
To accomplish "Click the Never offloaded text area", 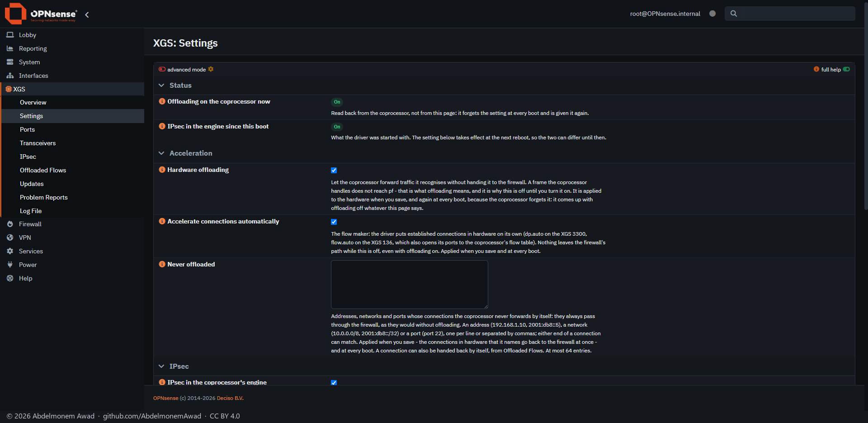I will (x=410, y=285).
